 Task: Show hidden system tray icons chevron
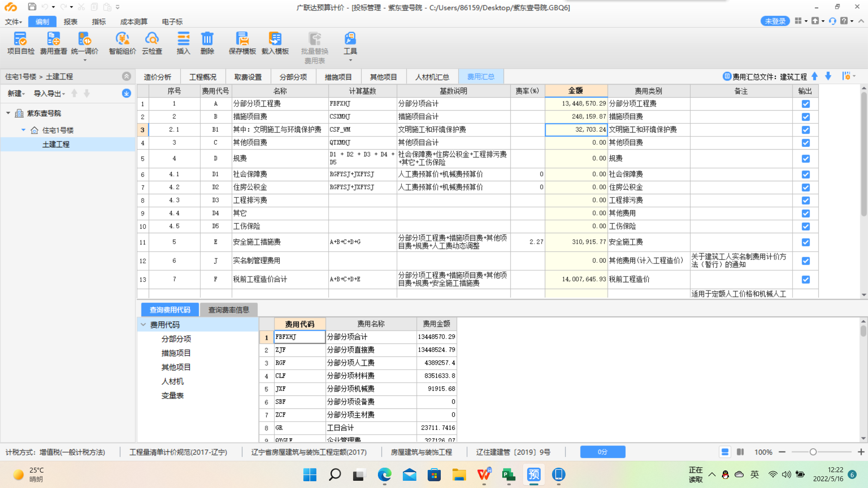[x=712, y=474]
